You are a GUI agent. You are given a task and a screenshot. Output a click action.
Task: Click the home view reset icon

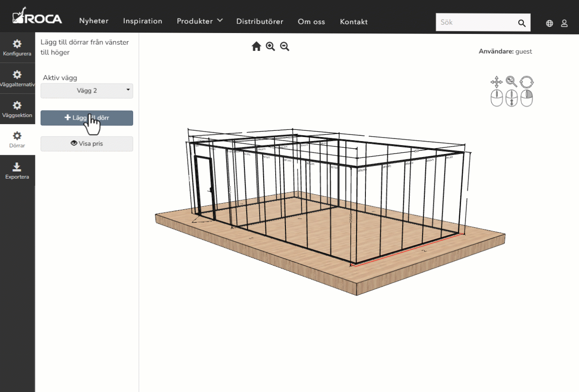256,46
